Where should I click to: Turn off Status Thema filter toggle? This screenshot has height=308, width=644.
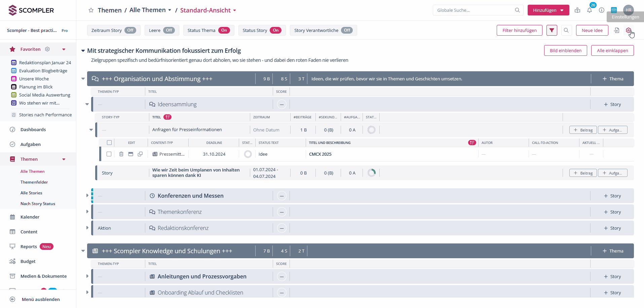(x=224, y=30)
